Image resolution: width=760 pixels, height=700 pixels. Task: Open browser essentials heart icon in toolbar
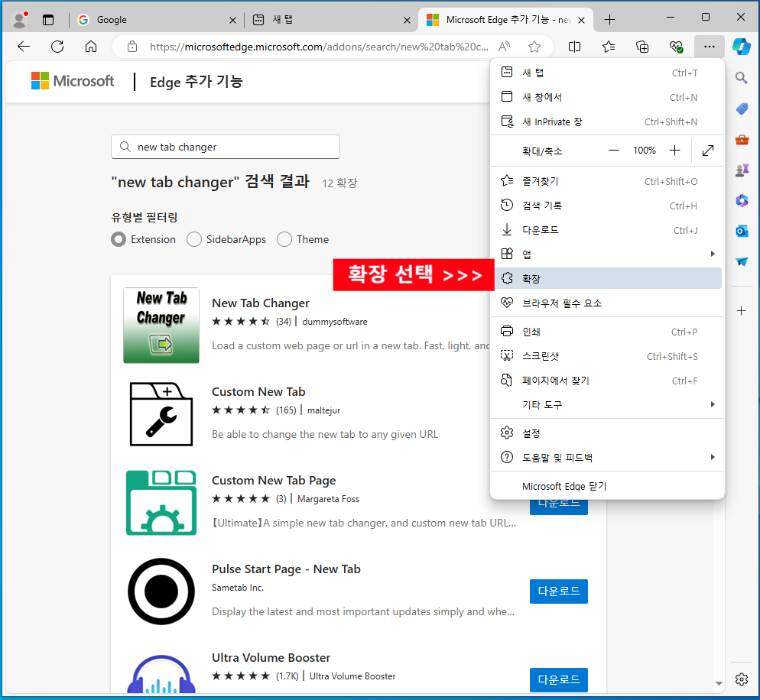click(676, 47)
